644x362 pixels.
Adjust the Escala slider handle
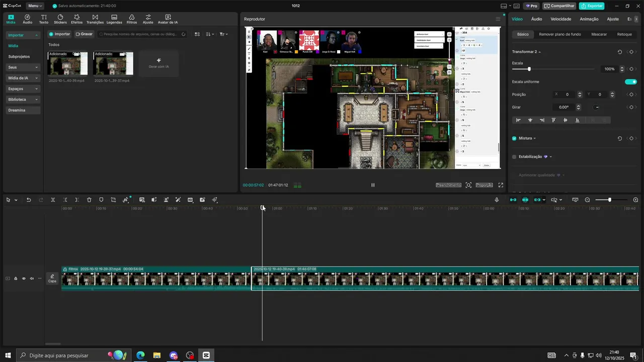[529, 69]
